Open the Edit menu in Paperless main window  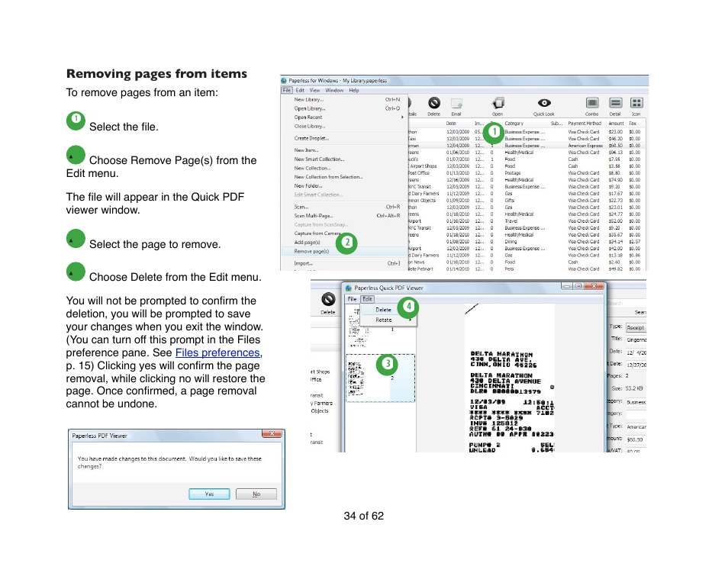pyautogui.click(x=300, y=90)
